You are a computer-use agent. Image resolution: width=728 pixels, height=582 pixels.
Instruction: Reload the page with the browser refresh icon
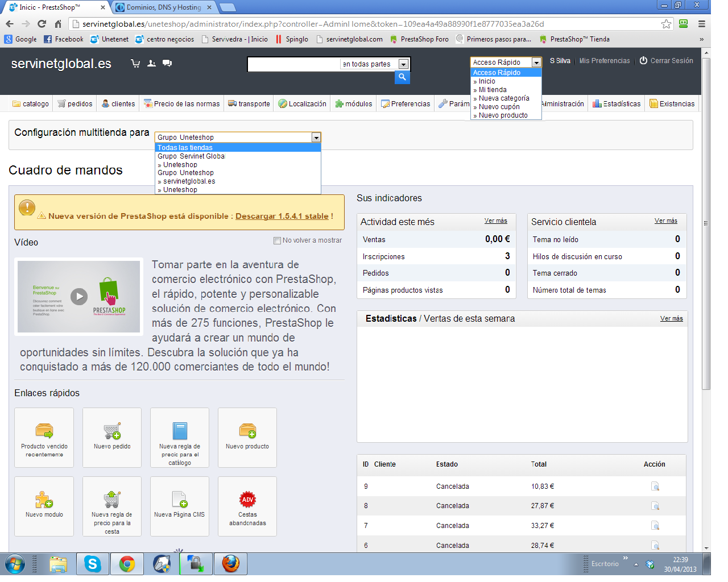(x=42, y=24)
